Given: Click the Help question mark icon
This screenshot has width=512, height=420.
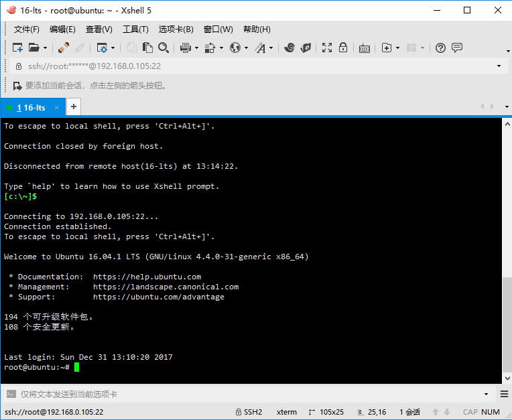Looking at the screenshot, I should tap(440, 48).
